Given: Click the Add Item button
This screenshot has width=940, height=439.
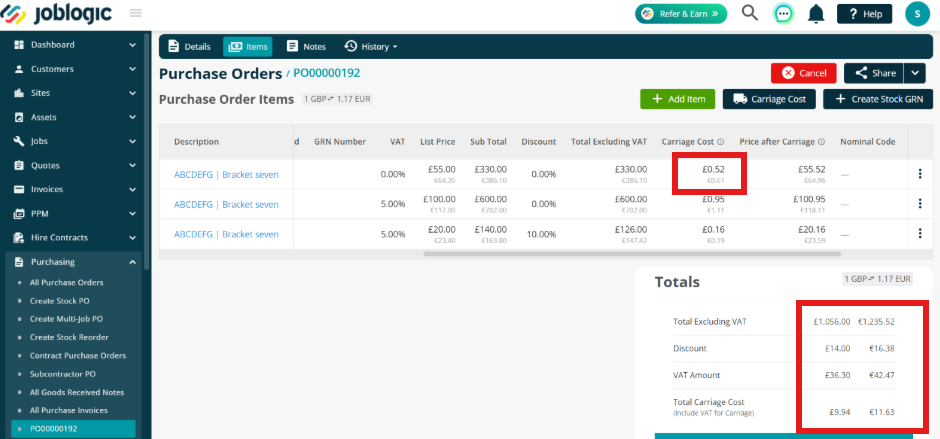Looking at the screenshot, I should click(x=677, y=99).
